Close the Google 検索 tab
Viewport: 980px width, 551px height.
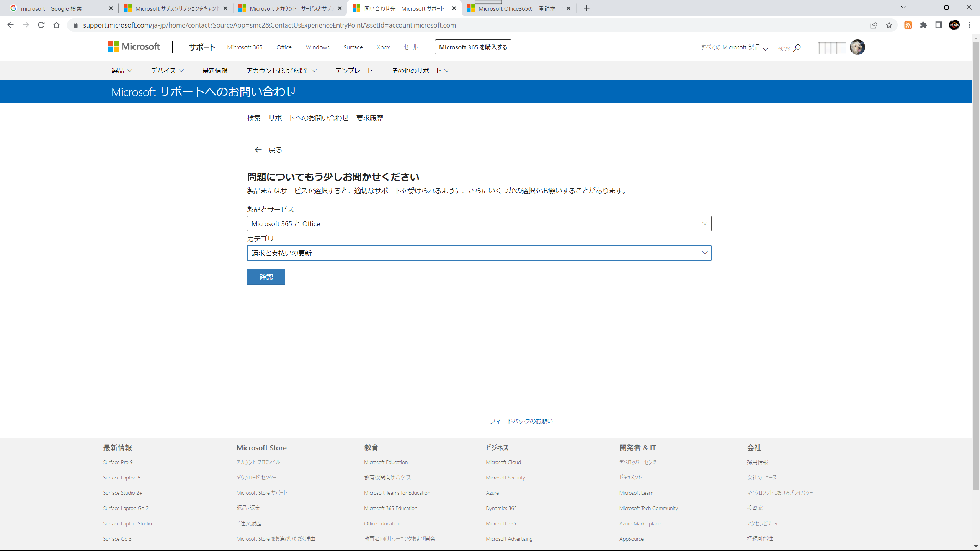[111, 8]
